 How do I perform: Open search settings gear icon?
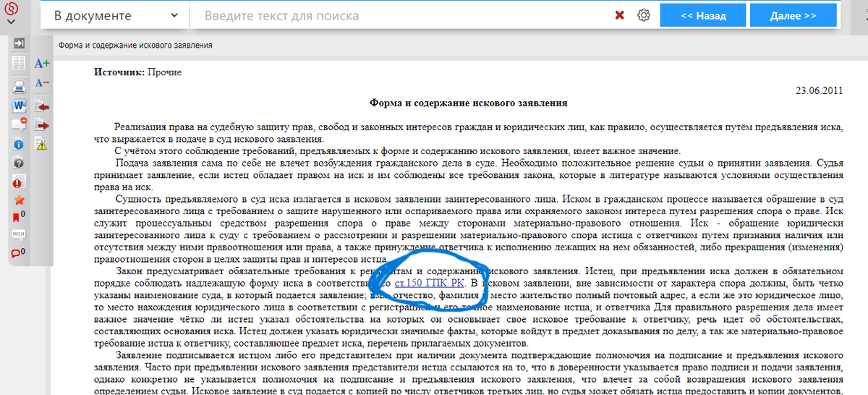tap(644, 15)
